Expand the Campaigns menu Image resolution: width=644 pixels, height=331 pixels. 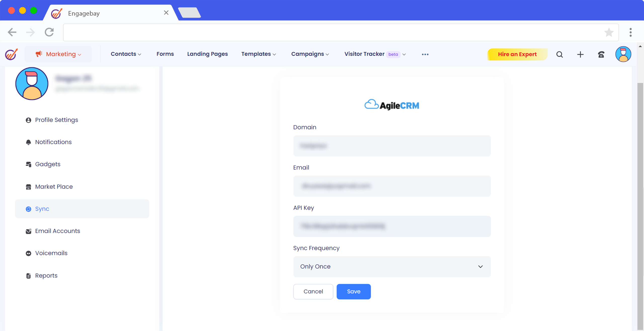pyautogui.click(x=310, y=54)
